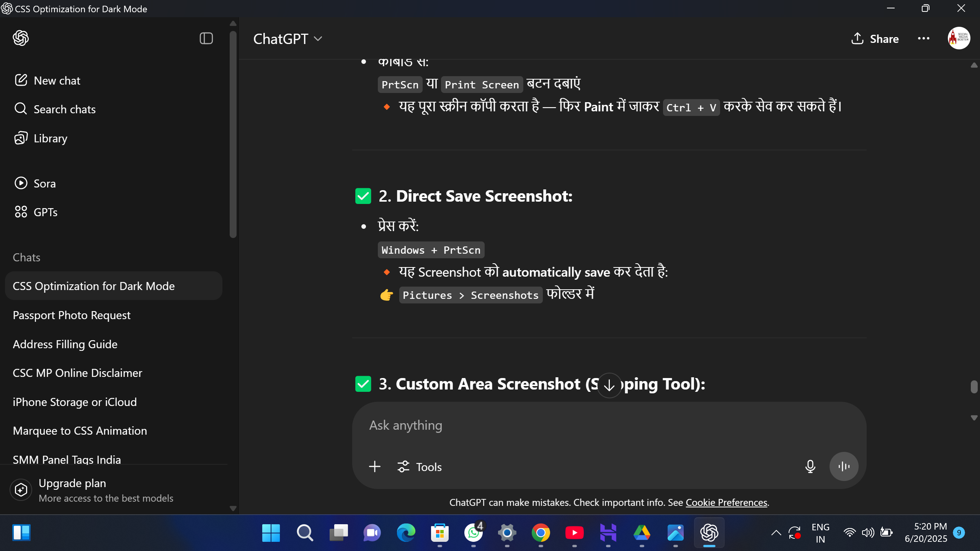Click the ChatGPT logo in sidebar

tap(21, 38)
